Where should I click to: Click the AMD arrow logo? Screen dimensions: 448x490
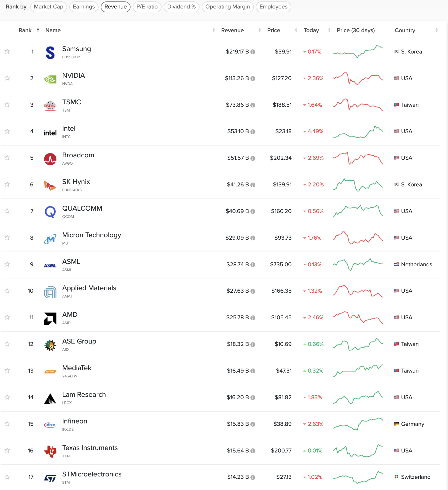coord(50,319)
